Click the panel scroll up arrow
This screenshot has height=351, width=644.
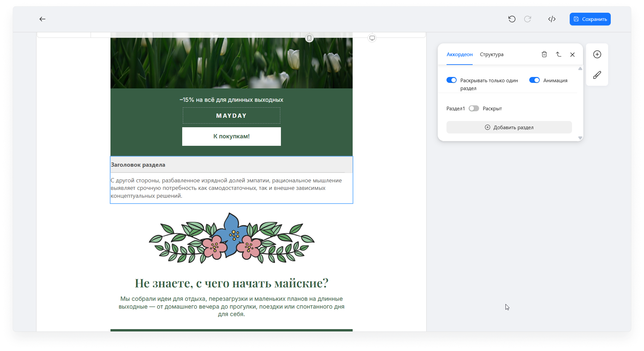click(580, 69)
